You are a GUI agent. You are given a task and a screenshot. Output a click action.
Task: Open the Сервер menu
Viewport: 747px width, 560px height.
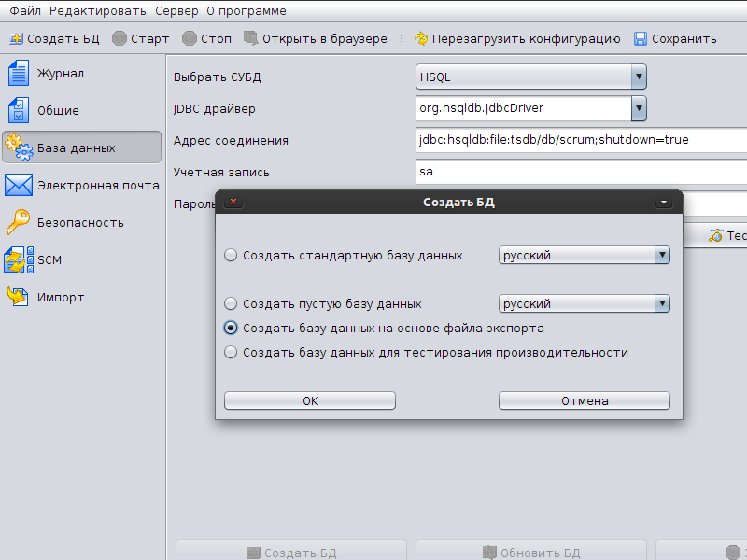(176, 11)
